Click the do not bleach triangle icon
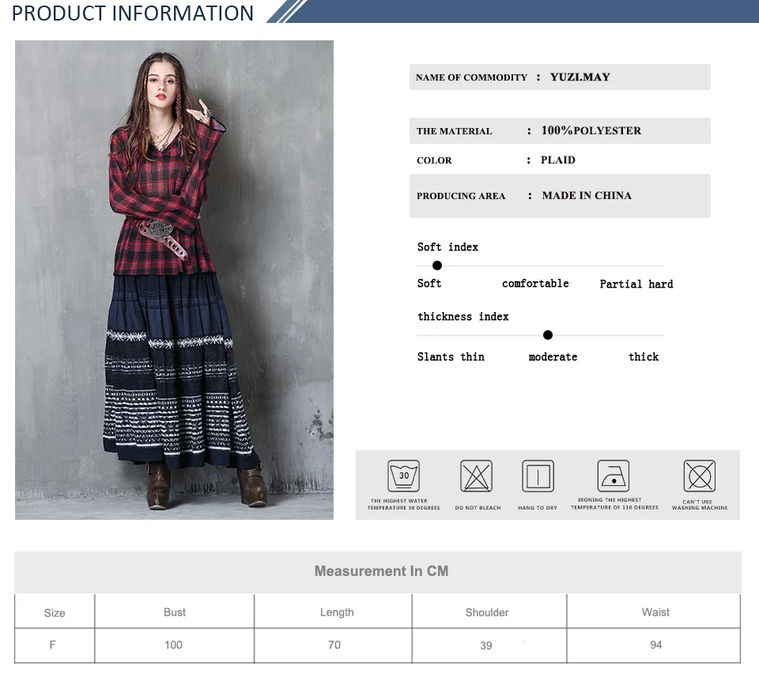 [x=476, y=476]
